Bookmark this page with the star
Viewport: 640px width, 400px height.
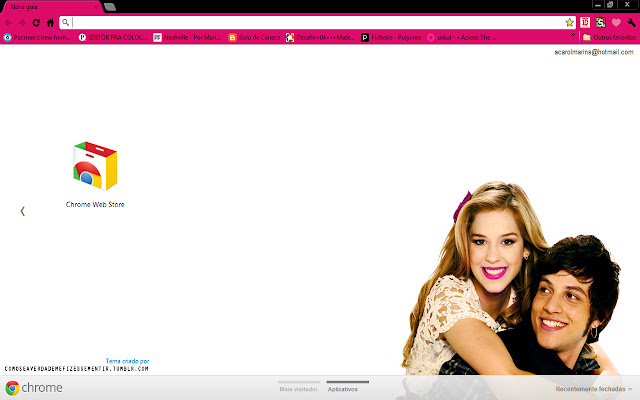[x=569, y=22]
